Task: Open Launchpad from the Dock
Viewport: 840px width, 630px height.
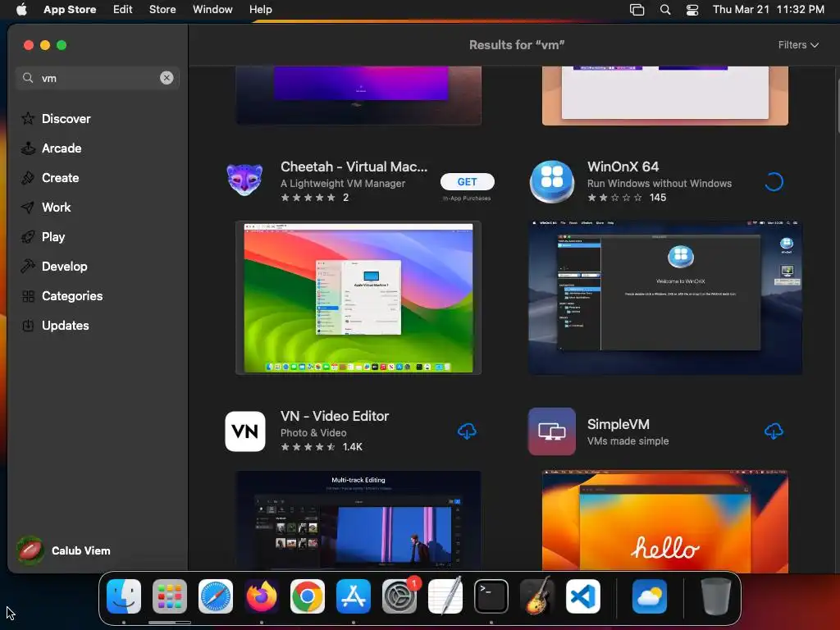Action: coord(170,596)
